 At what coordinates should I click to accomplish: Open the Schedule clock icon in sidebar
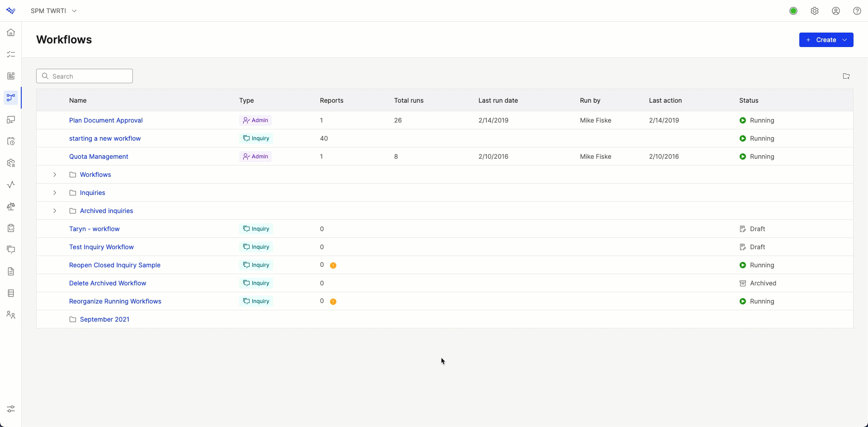11,141
